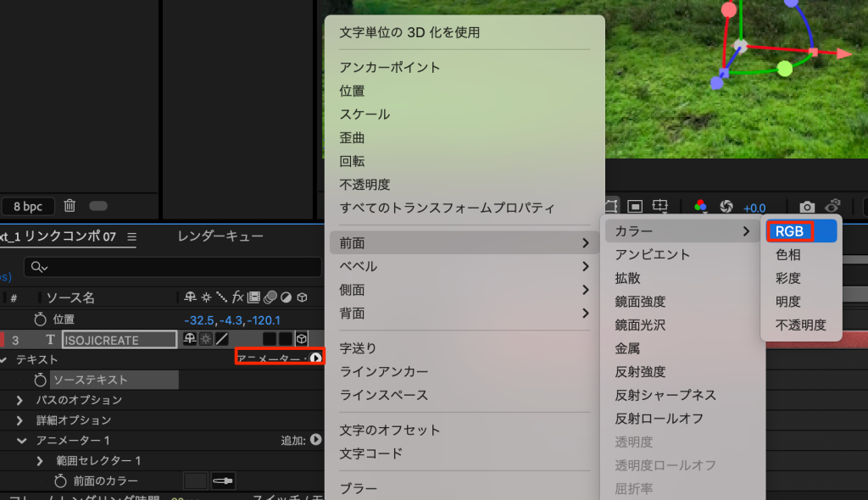Expand the パスのオプション group
Viewport: 868px width, 500px height.
[x=19, y=400]
